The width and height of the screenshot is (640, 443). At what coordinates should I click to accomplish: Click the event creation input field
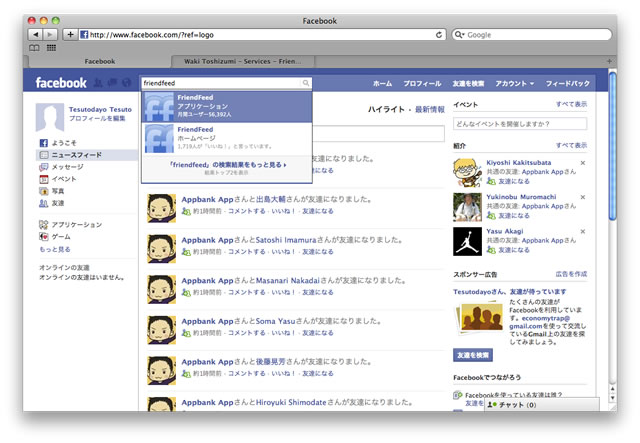coord(520,124)
